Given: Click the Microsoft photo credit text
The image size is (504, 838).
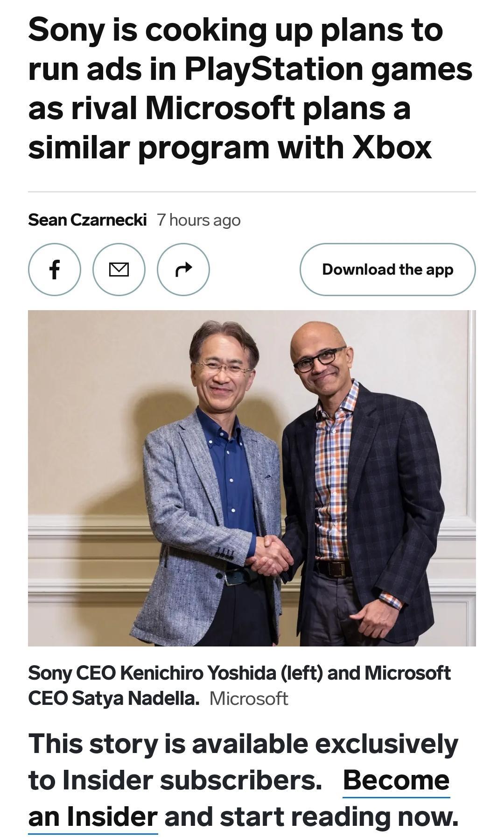Looking at the screenshot, I should click(249, 699).
